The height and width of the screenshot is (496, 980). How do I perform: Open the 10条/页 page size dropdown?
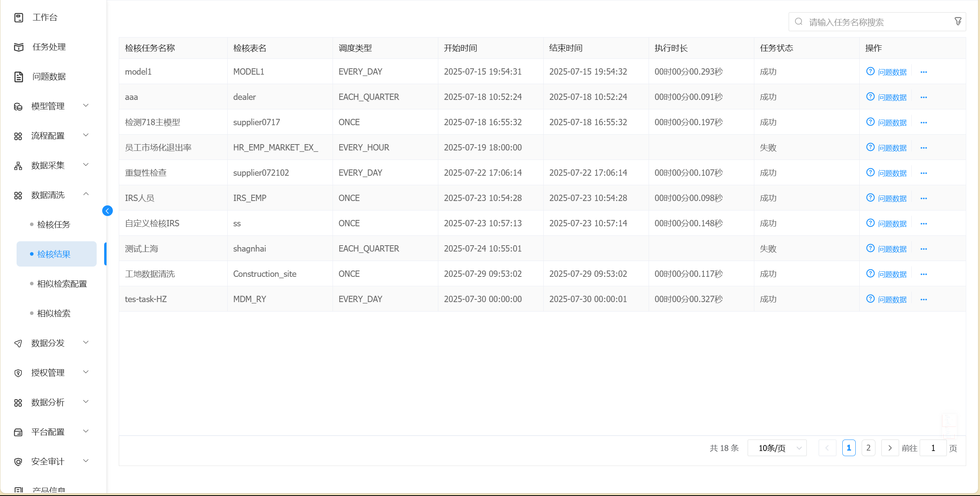pyautogui.click(x=777, y=448)
